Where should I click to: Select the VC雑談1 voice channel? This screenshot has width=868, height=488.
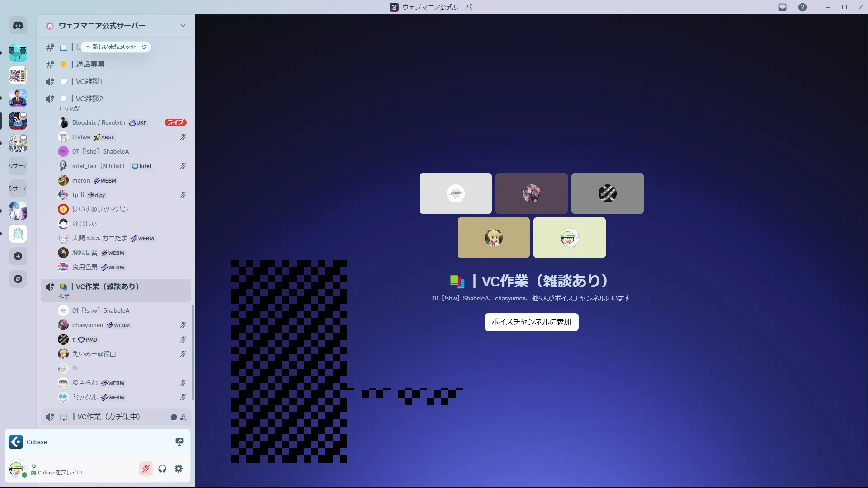tap(89, 81)
